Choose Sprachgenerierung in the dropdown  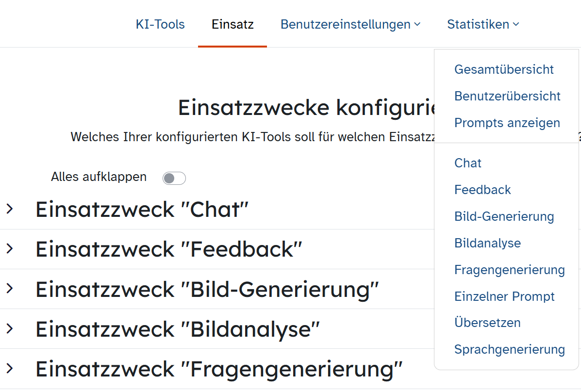pyautogui.click(x=509, y=349)
